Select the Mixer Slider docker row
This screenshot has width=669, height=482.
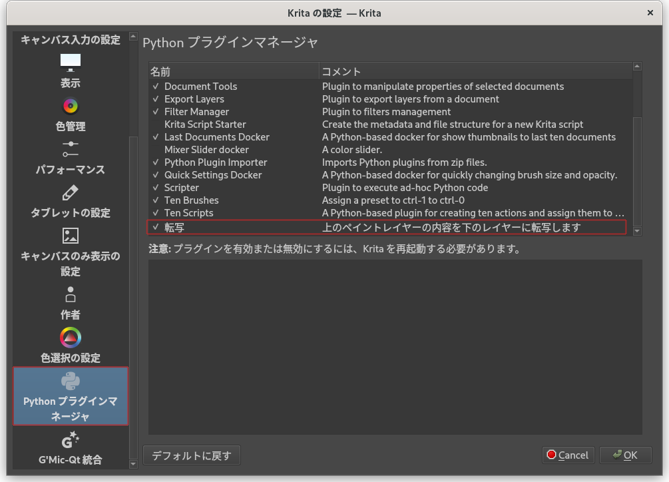390,150
